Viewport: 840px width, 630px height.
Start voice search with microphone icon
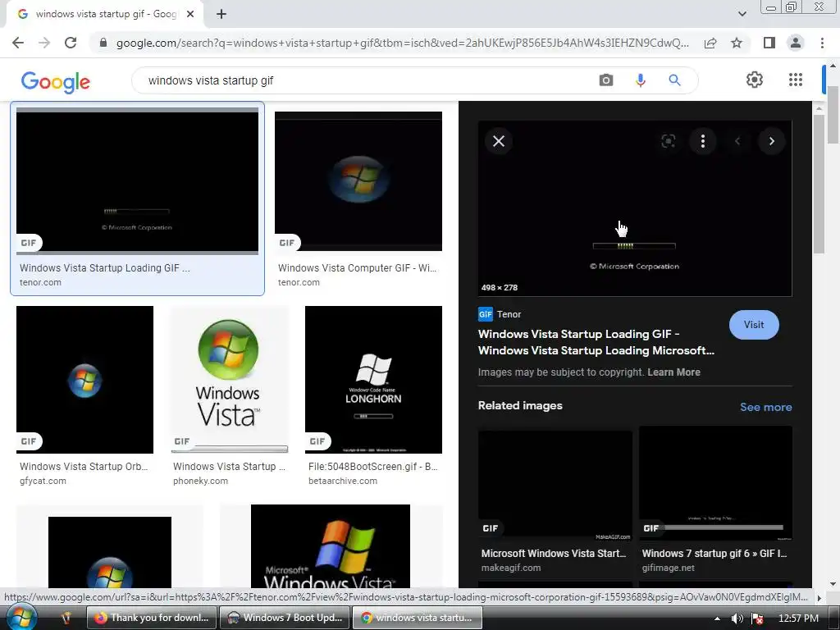click(640, 80)
